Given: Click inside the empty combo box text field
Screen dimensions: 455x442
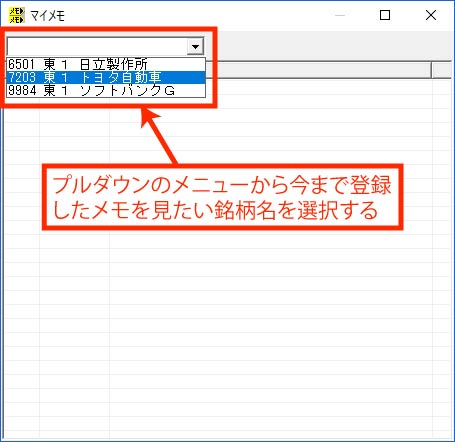Looking at the screenshot, I should [x=97, y=46].
